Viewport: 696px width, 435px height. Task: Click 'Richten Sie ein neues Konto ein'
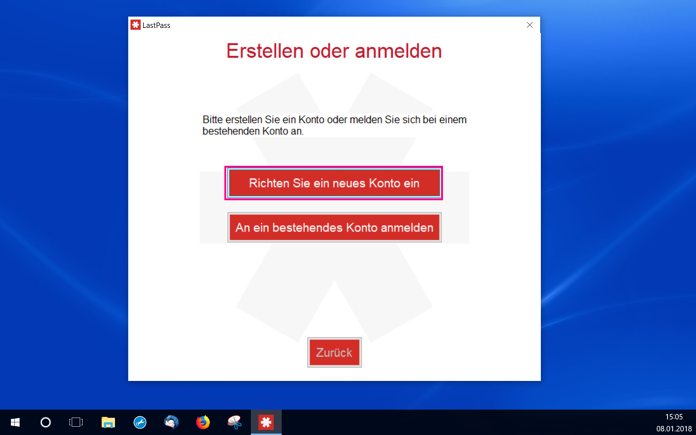334,183
